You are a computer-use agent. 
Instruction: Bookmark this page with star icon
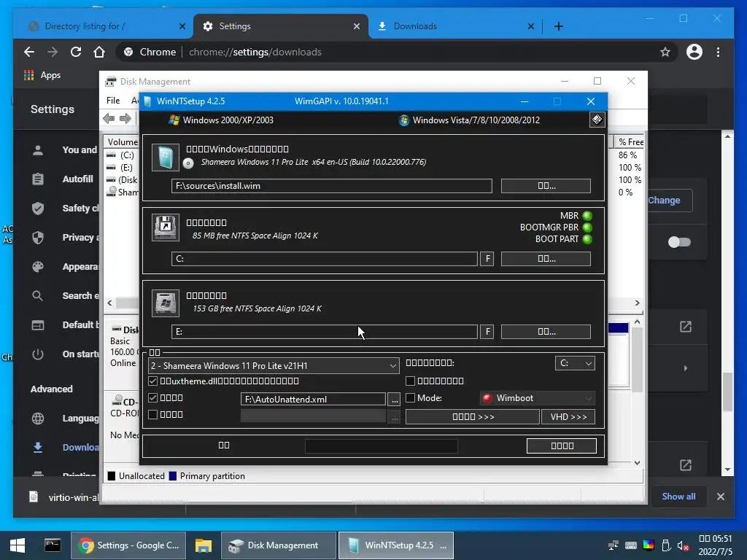pos(665,52)
